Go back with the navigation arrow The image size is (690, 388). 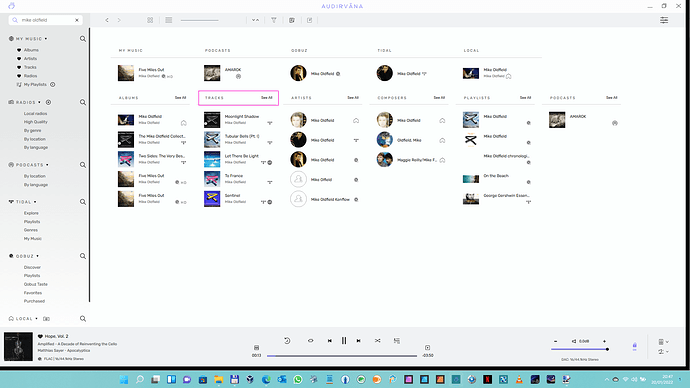tap(107, 20)
